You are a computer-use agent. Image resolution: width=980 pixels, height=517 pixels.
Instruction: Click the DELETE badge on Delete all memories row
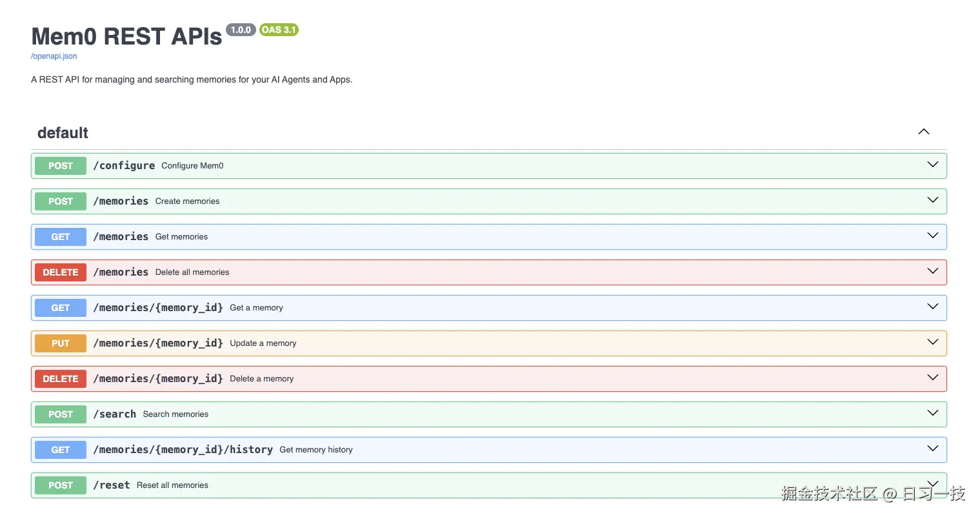click(60, 272)
